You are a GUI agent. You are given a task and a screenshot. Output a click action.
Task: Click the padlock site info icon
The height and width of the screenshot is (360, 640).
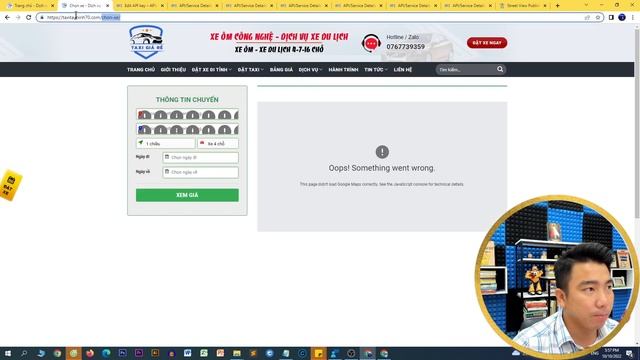[x=42, y=18]
